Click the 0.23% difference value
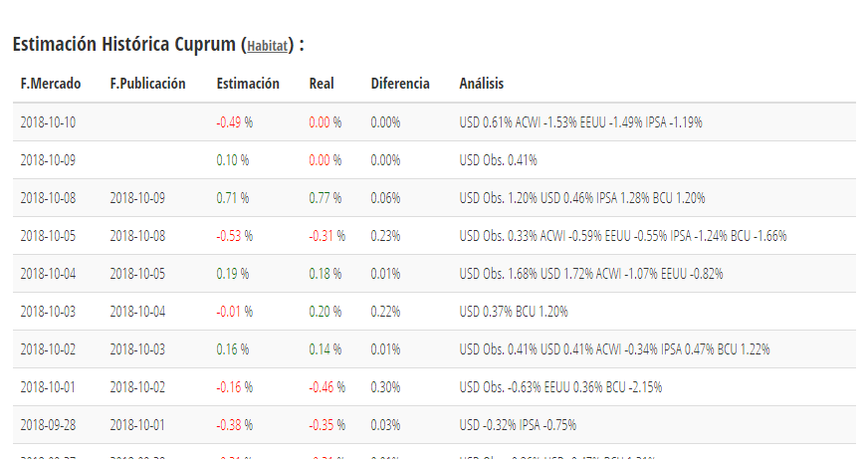The width and height of the screenshot is (868, 459). pos(386,236)
